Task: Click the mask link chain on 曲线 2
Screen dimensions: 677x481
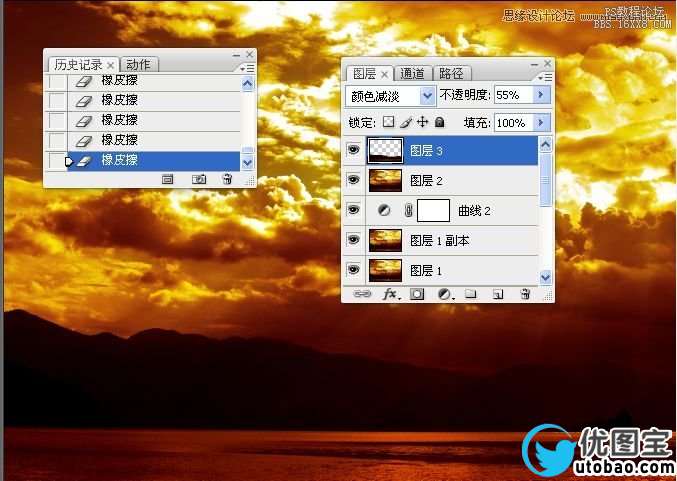Action: (408, 210)
